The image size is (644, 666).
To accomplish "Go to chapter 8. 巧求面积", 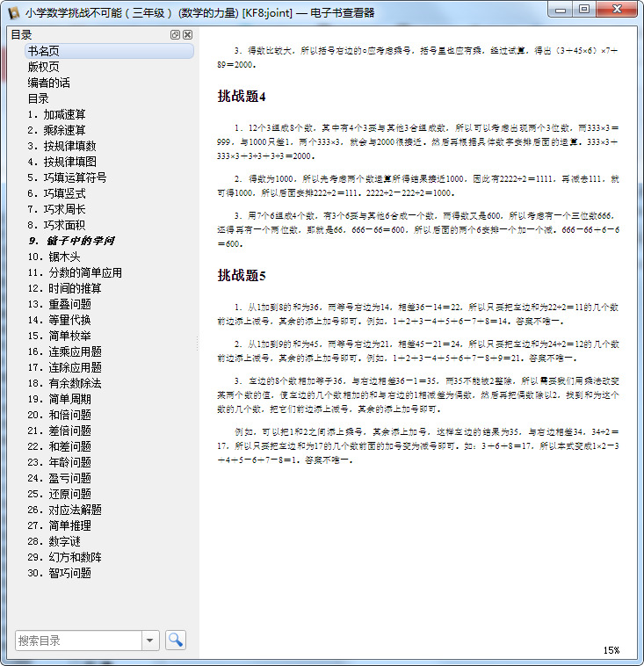I will click(56, 225).
